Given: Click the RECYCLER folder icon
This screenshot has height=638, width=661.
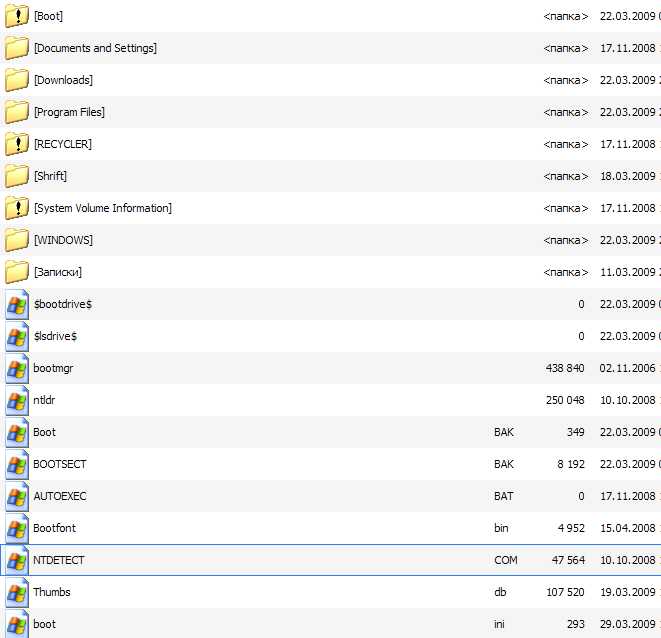Looking at the screenshot, I should [x=17, y=144].
